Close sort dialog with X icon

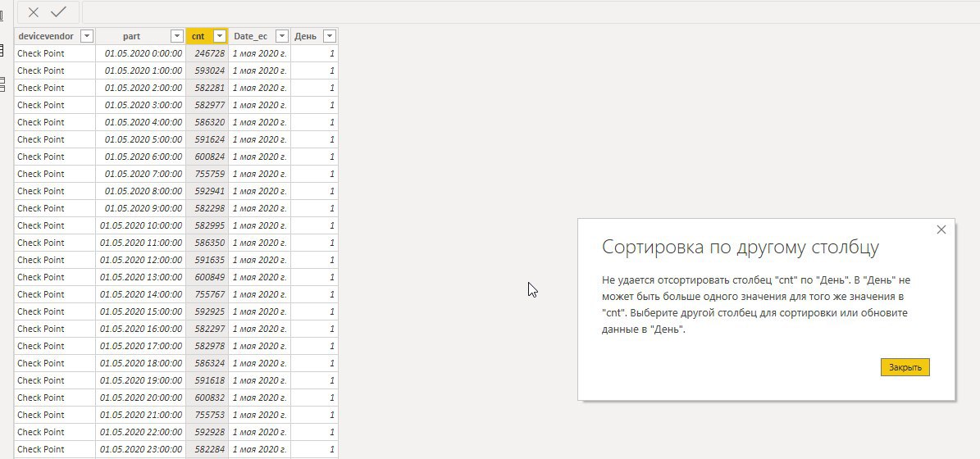coord(941,229)
